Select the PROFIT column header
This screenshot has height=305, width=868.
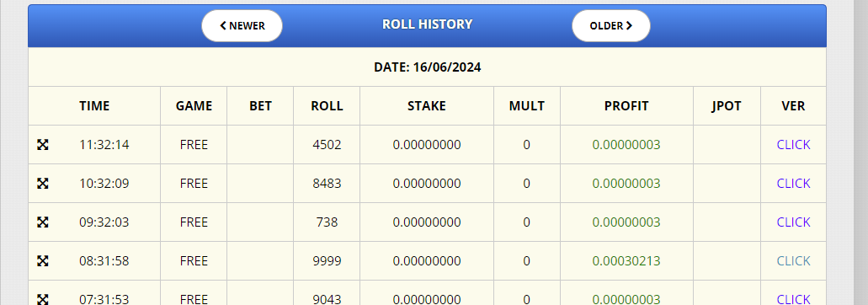pos(626,105)
